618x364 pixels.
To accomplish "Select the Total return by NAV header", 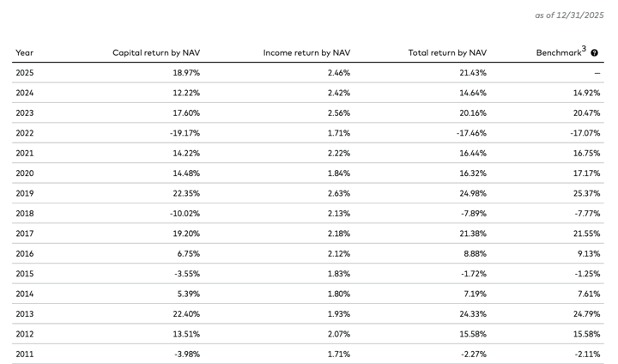I will click(447, 53).
